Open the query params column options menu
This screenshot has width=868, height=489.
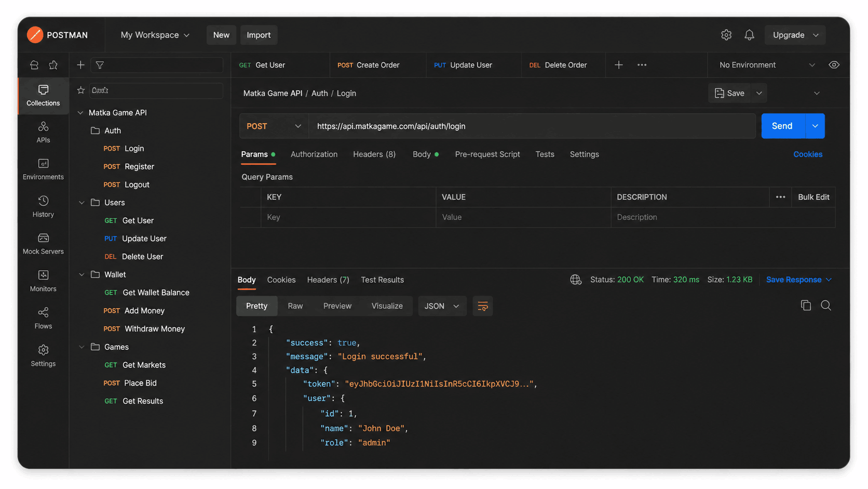[x=780, y=197]
